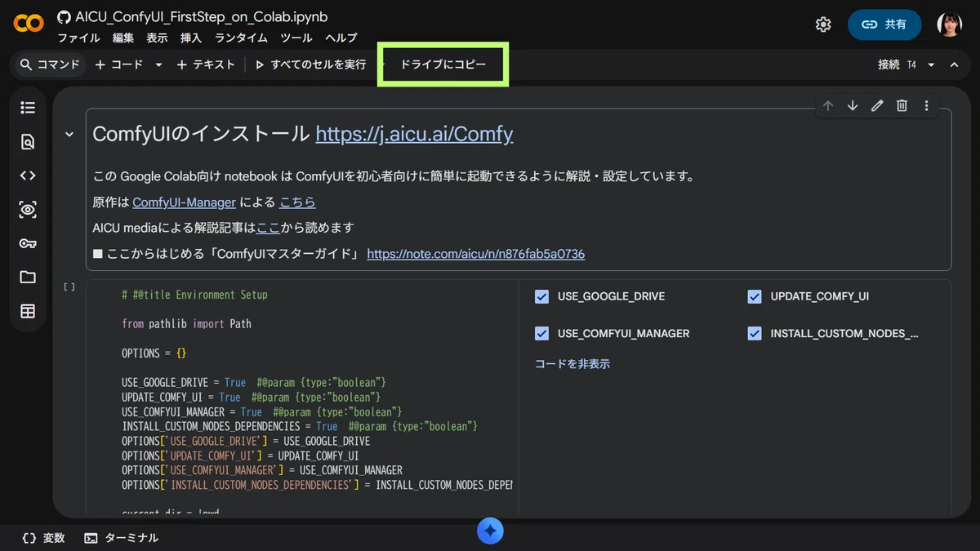The image size is (980, 551).
Task: Open ツール menu
Action: 296,38
